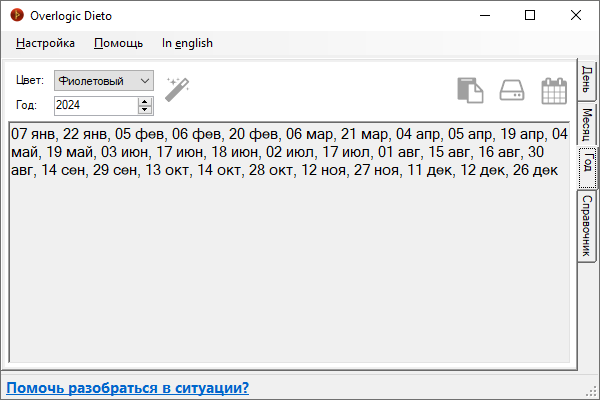Click the Цвет: label
The height and width of the screenshot is (400, 600).
click(x=30, y=80)
